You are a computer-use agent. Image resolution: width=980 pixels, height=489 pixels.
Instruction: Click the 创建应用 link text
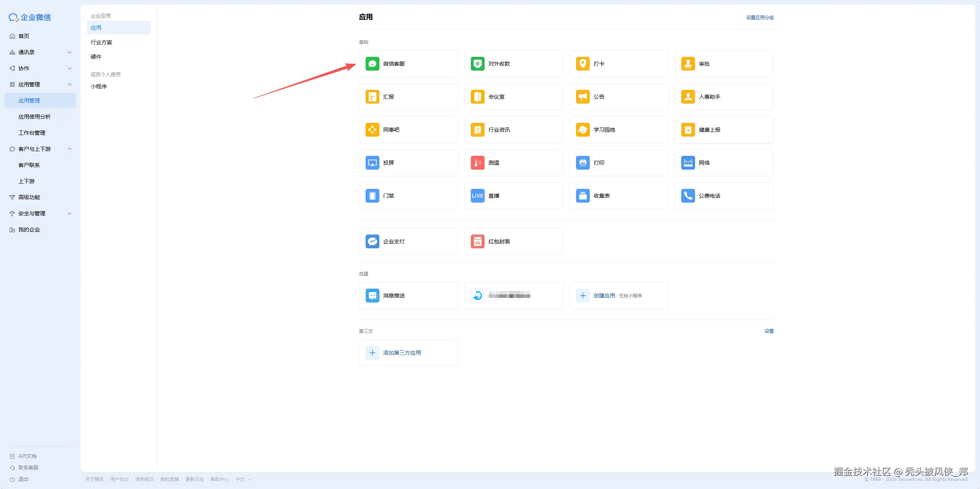tap(604, 296)
